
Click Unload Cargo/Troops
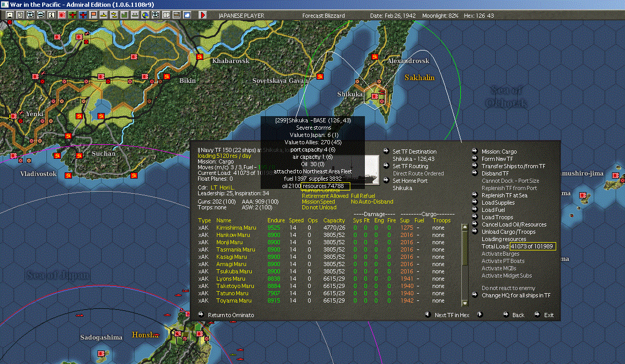click(x=508, y=232)
